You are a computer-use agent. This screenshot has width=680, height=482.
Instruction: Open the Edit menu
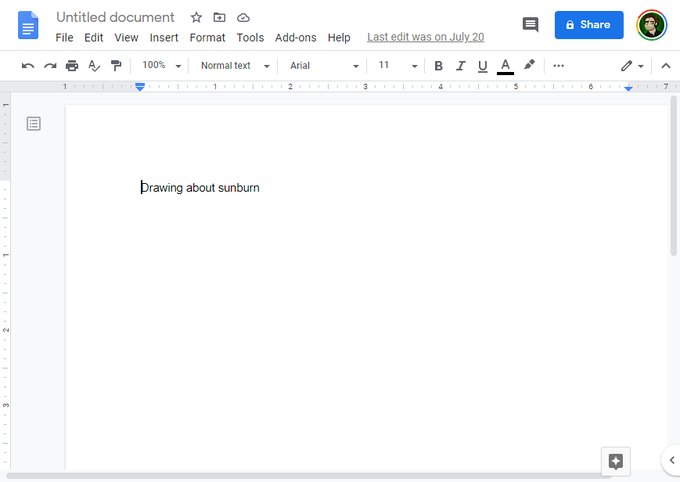94,38
